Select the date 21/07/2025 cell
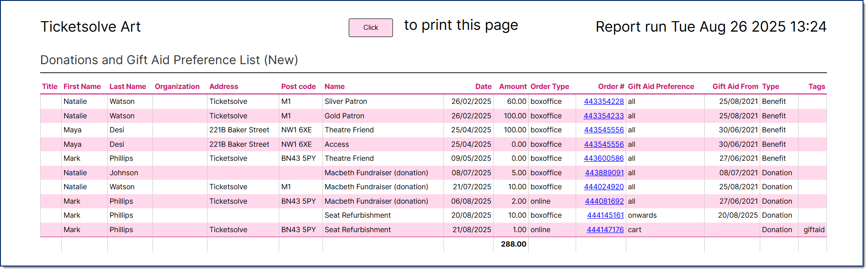This screenshot has height=271, width=868. pyautogui.click(x=468, y=187)
